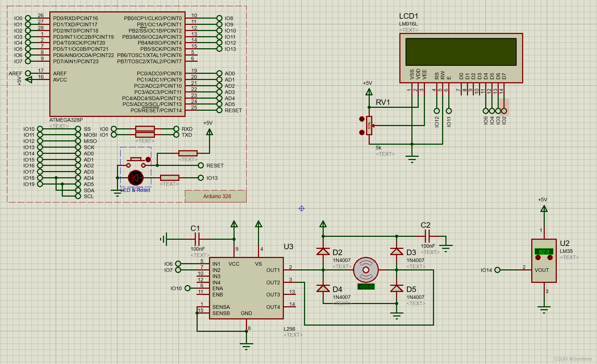The image size is (597, 364).
Task: Click the SDA terminal in the mapping list
Action: point(78,190)
